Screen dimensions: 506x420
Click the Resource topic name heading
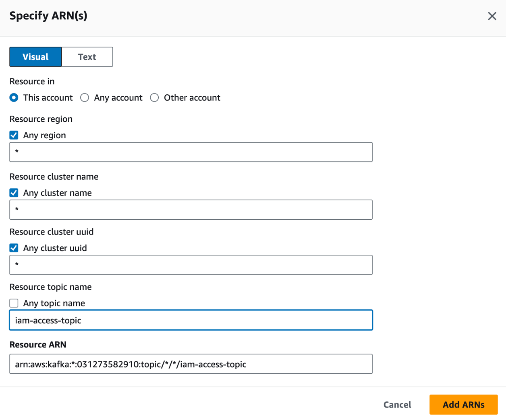[x=50, y=287]
